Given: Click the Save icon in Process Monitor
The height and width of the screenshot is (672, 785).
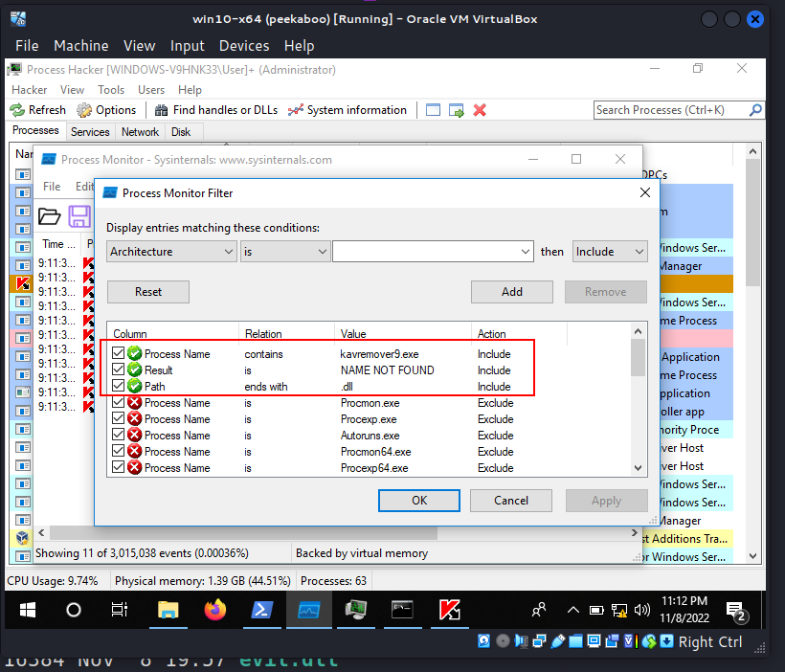Looking at the screenshot, I should coord(79,216).
